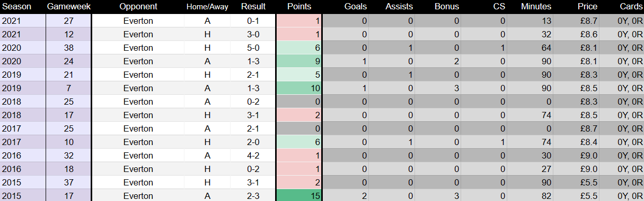The width and height of the screenshot is (644, 201).
Task: Click the price cell £8.7 in gameweek 27 row
Action: pos(577,21)
